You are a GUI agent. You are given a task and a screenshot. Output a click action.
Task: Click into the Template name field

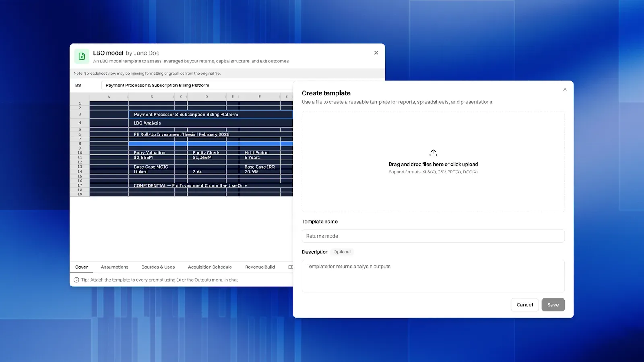pyautogui.click(x=433, y=236)
